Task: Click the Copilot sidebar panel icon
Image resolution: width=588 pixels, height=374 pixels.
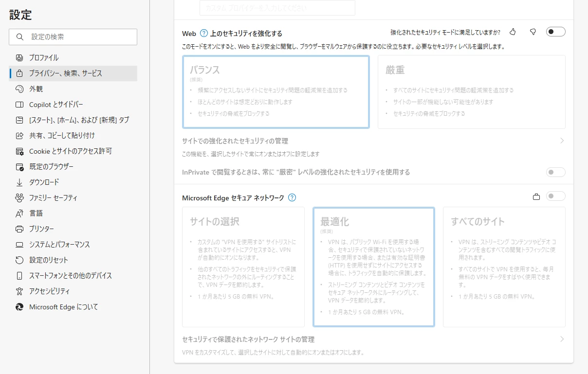Action: point(19,105)
